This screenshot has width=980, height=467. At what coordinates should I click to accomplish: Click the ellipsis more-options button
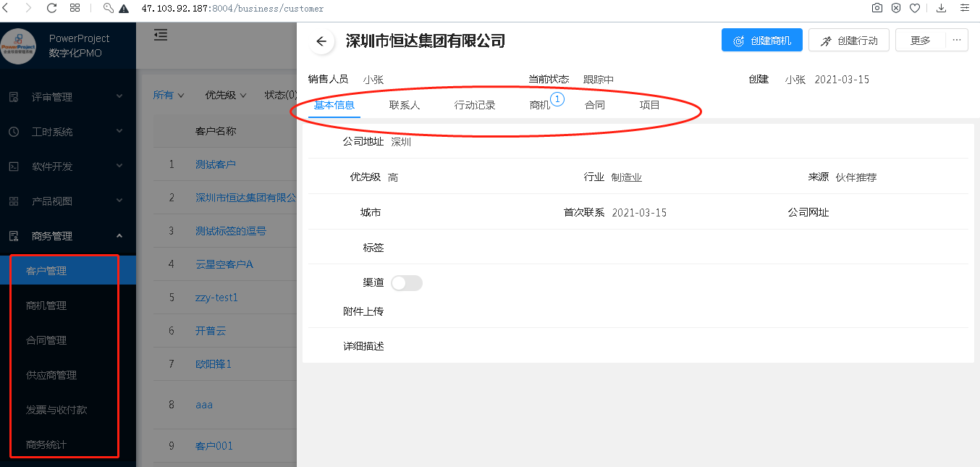tap(957, 41)
